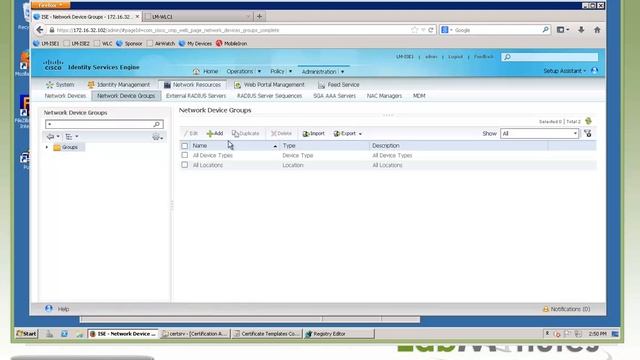Bookmark this page with star icon
Viewport: 640px width, 360px height.
click(415, 30)
